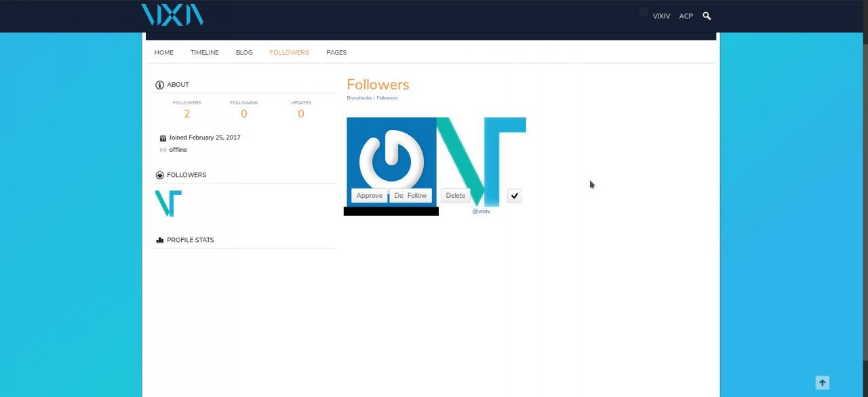Click the Follow button
The image size is (868, 397).
click(x=417, y=195)
